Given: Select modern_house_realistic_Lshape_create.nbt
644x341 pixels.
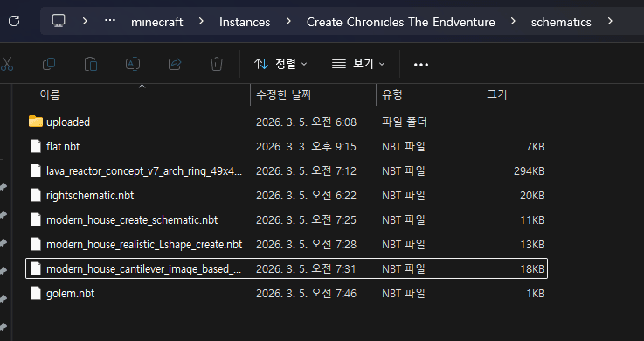Looking at the screenshot, I should coord(287,245).
